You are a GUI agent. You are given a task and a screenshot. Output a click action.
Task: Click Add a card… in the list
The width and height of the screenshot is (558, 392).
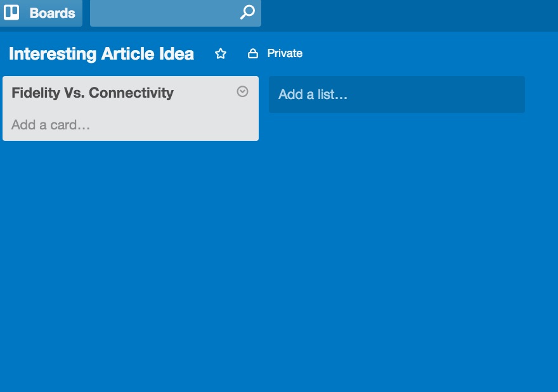point(51,125)
